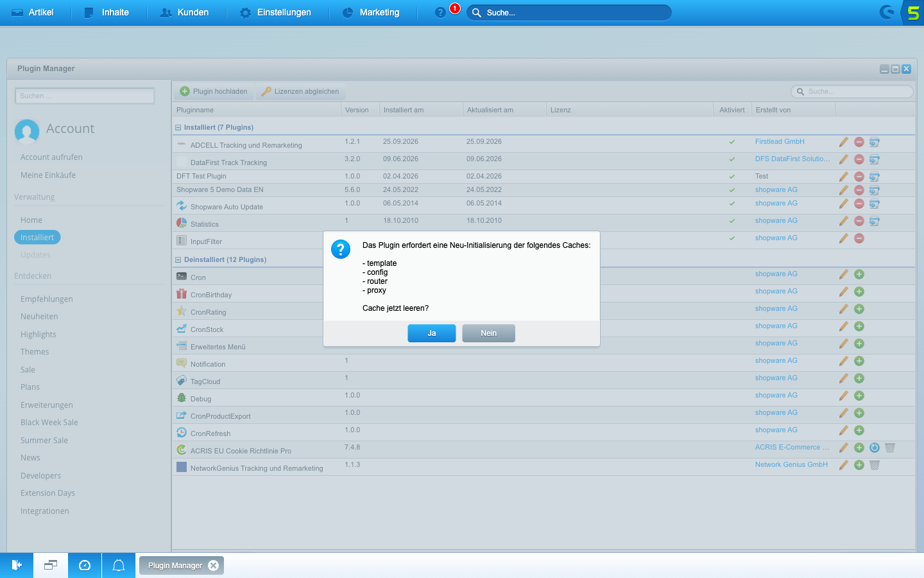Update the ACRIS EU Cookie Richtlinie plugin
This screenshot has width=924, height=578.
pos(875,448)
